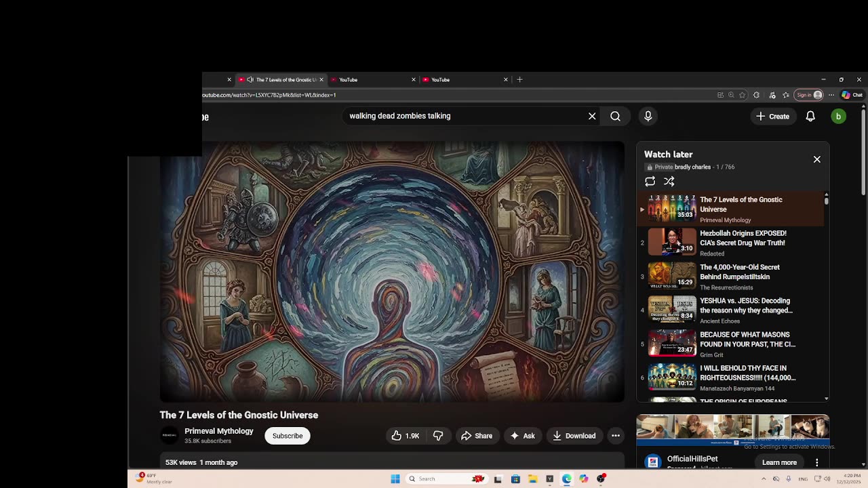Toggle shuffle playlist in Watch later
868x488 pixels.
(669, 181)
